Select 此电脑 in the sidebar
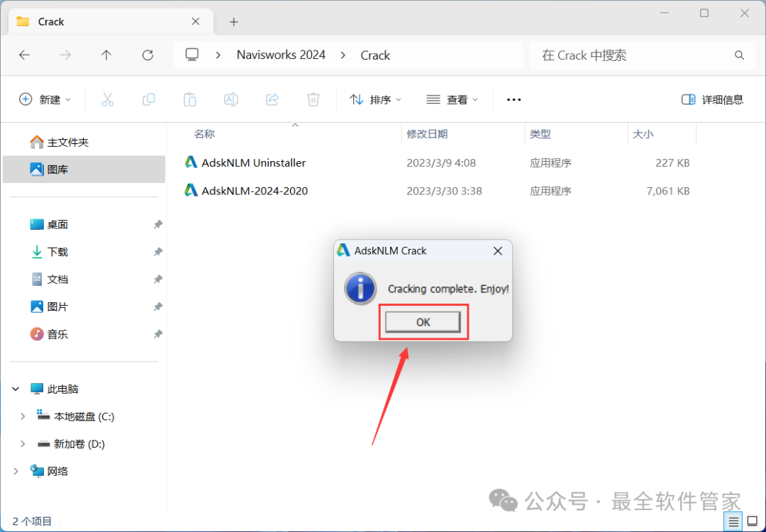 [x=62, y=389]
